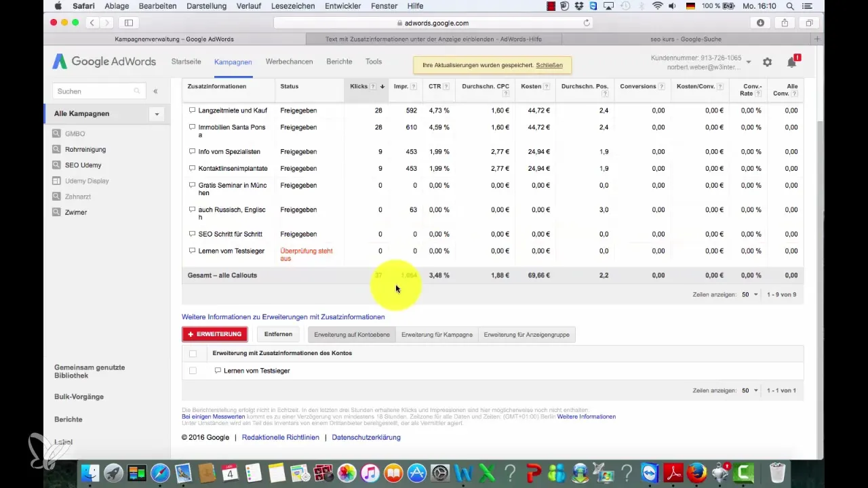Open the AdWords settings gear menu

click(767, 62)
